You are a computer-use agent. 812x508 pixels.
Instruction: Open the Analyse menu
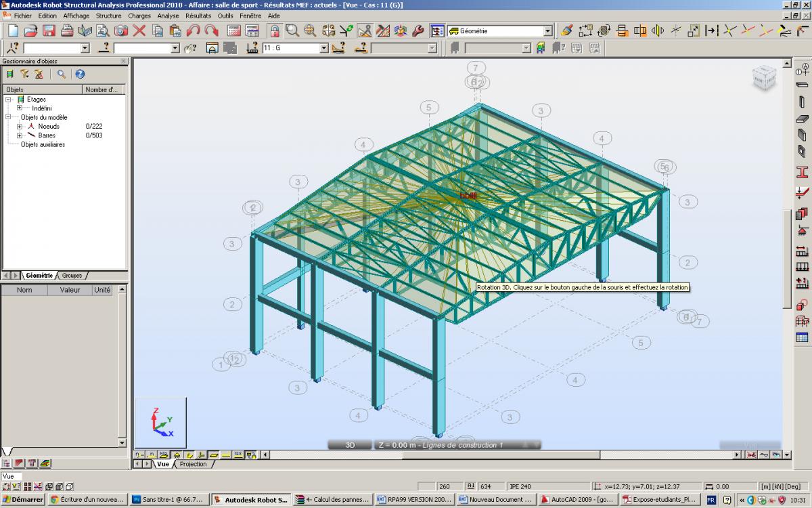168,16
